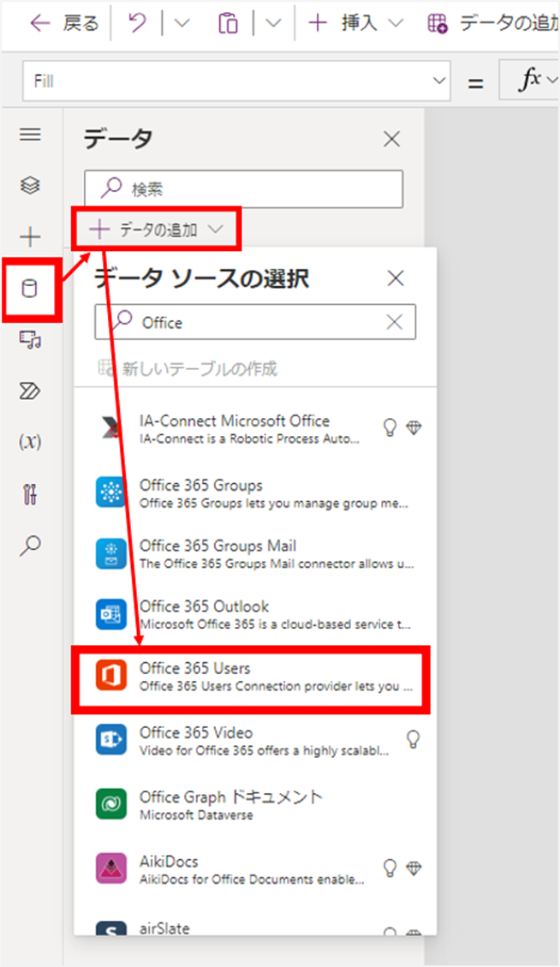Open the Data cylinder sidebar icon
This screenshot has width=560, height=967.
pyautogui.click(x=30, y=289)
